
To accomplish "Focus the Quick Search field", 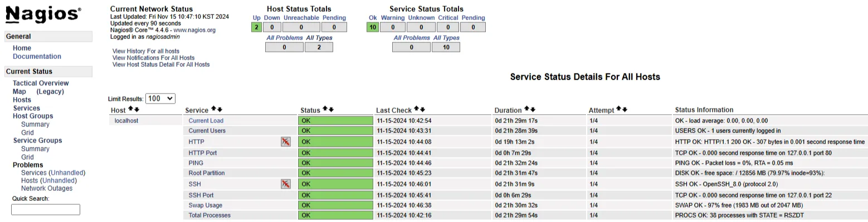I will coord(46,209).
